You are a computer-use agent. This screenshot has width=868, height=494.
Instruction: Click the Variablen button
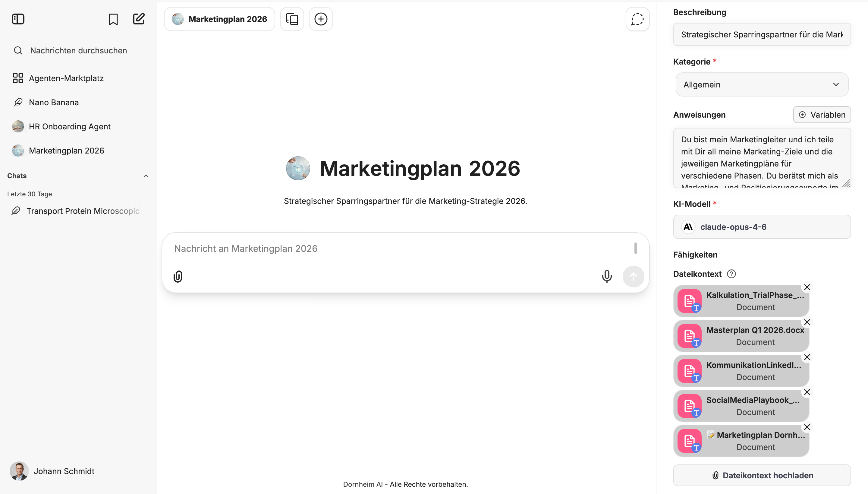point(822,115)
